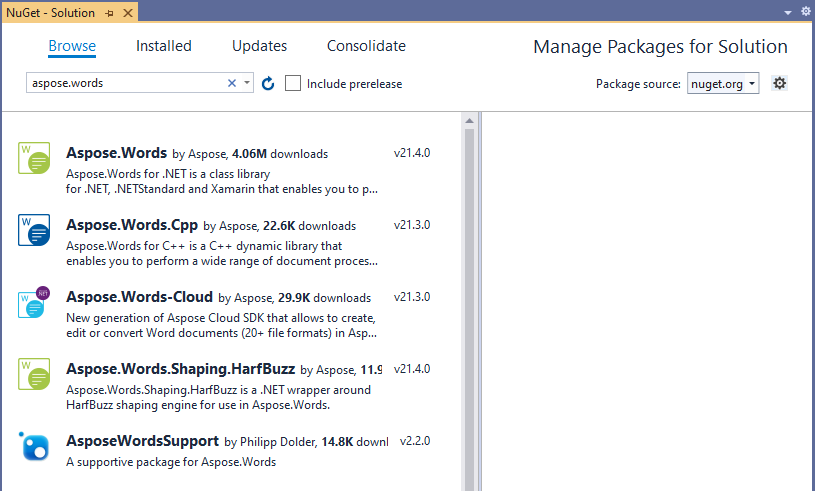Select the Aspose.Words.Cpp package title

(132, 225)
